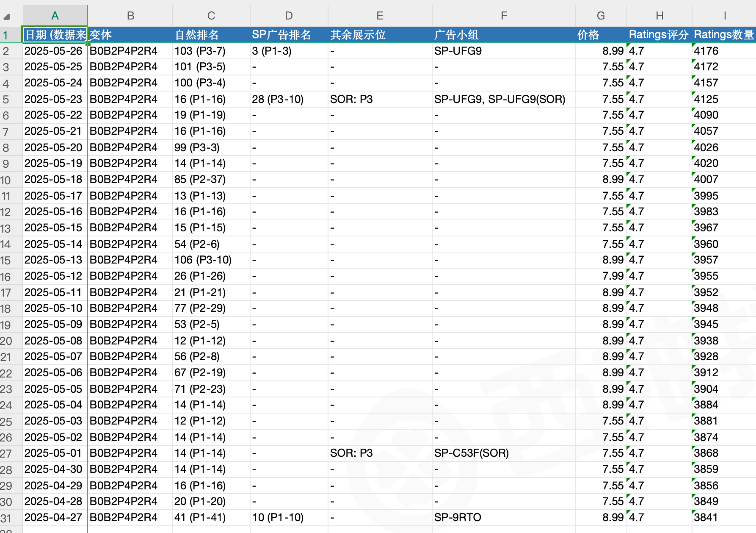Select row 5 header

(11, 99)
